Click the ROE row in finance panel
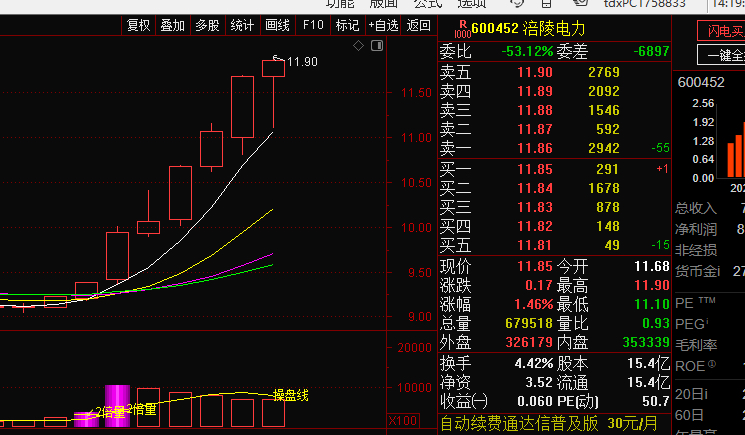Image resolution: width=745 pixels, height=435 pixels. (710, 366)
